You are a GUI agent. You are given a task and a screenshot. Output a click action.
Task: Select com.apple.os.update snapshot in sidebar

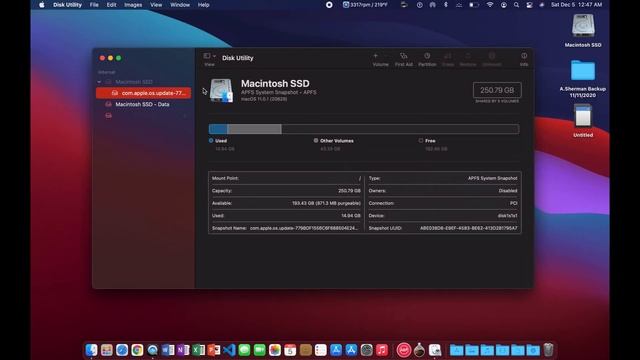tap(143, 93)
